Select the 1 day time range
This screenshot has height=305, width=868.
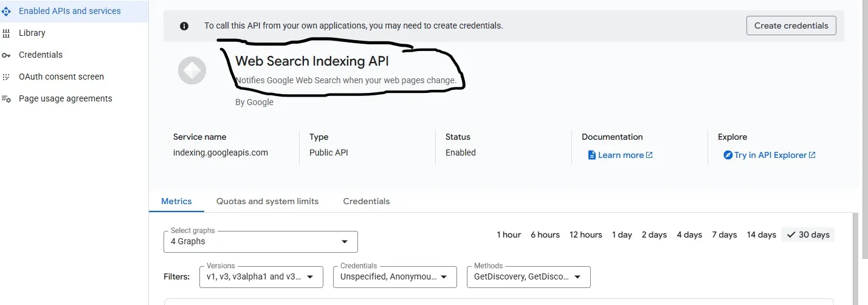pyautogui.click(x=622, y=235)
